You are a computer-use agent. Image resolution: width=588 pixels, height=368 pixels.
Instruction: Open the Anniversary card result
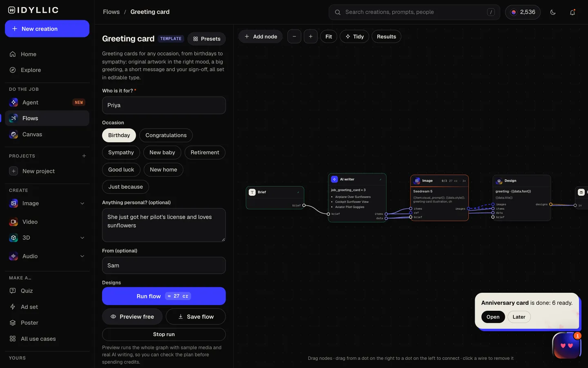tap(493, 317)
